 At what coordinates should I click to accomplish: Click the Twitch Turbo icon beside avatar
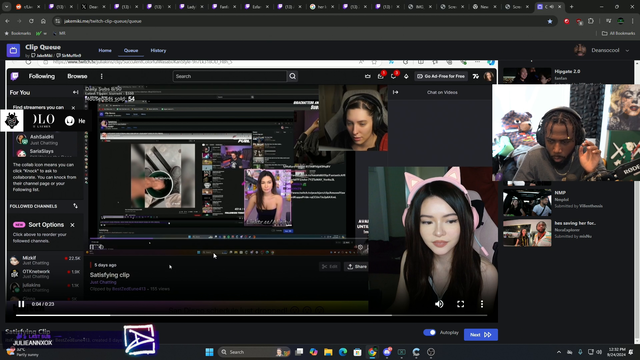tap(476, 76)
